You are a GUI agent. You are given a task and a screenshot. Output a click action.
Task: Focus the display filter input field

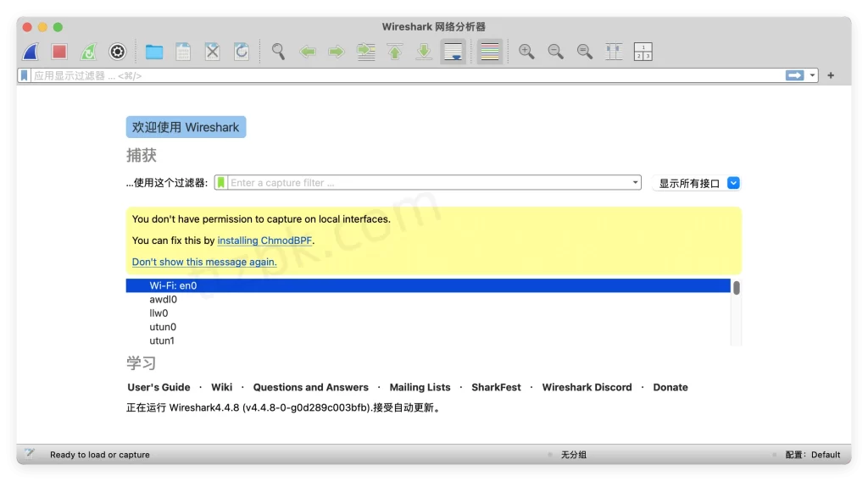pos(407,75)
